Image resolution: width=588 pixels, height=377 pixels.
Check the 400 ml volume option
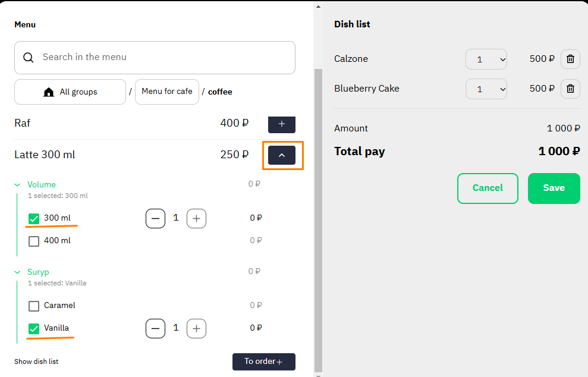pyautogui.click(x=34, y=241)
